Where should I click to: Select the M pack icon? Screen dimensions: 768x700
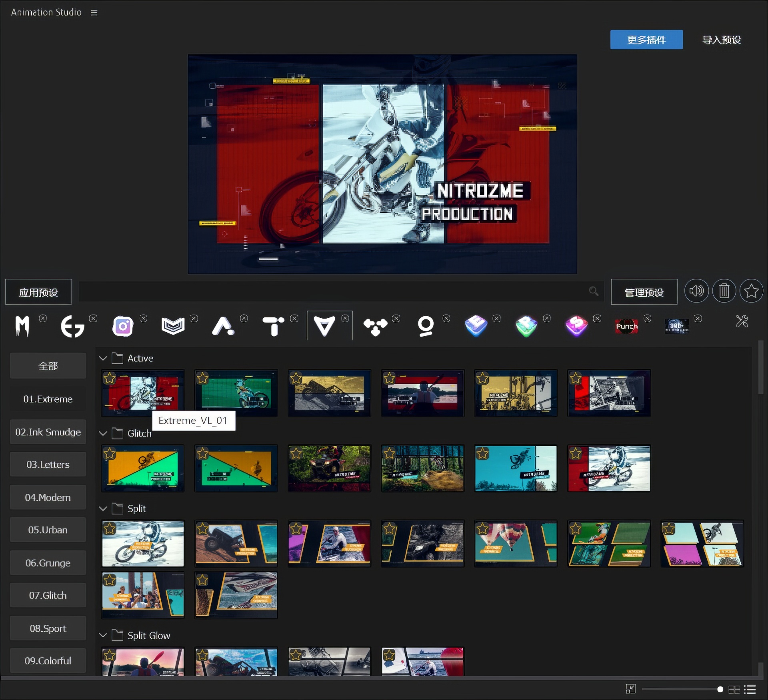(x=22, y=326)
